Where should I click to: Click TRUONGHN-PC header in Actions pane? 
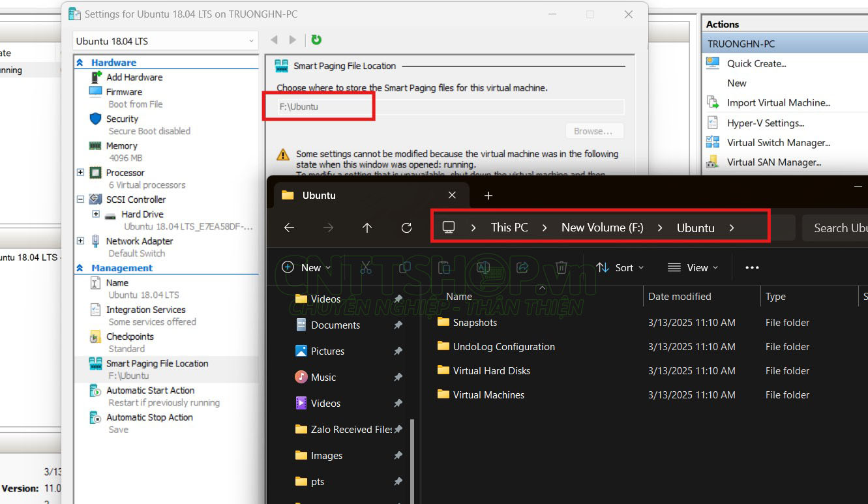[x=785, y=44]
